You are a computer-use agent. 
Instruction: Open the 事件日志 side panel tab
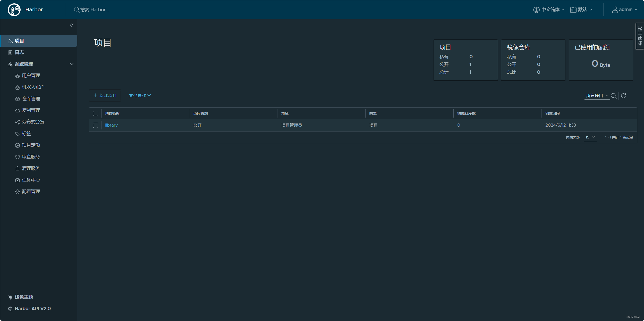point(640,36)
